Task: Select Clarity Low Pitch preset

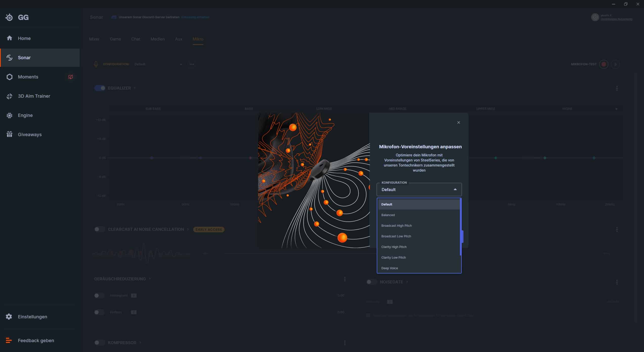Action: click(393, 257)
